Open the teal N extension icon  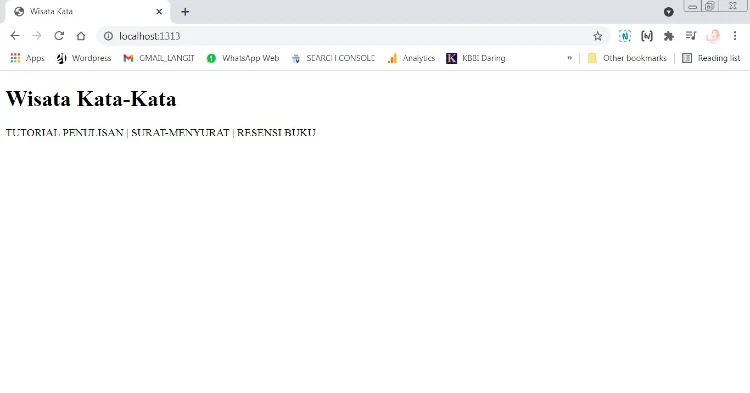tap(625, 36)
